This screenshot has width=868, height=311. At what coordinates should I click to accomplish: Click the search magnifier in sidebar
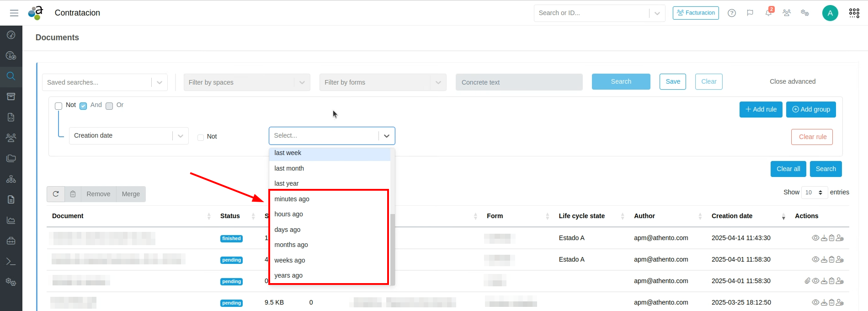(x=11, y=76)
